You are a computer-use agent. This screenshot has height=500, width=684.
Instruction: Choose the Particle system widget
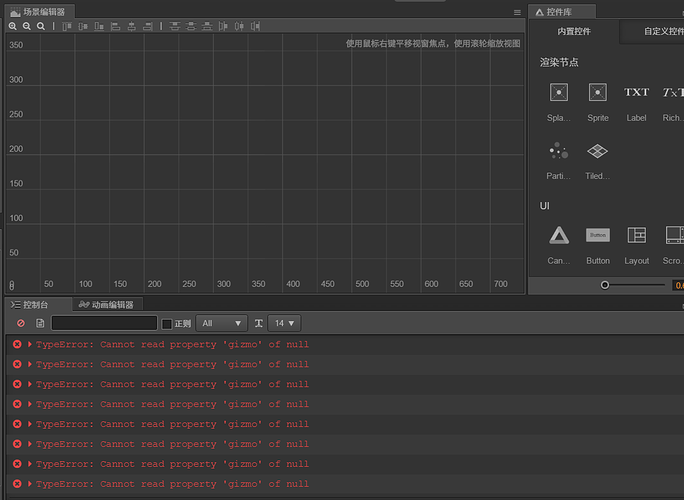pyautogui.click(x=559, y=160)
